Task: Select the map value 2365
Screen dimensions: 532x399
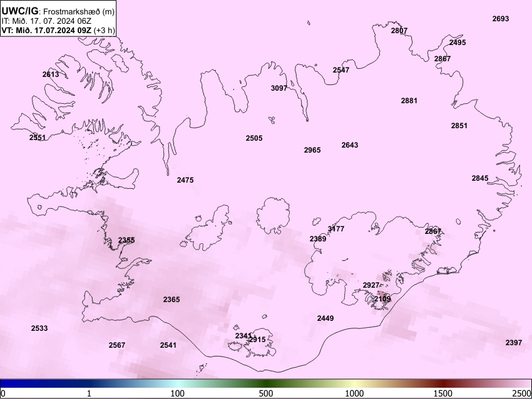Action: pos(171,300)
